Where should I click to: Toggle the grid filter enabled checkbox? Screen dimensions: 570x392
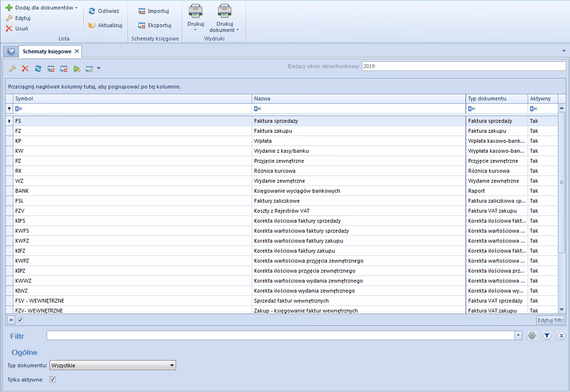tap(20, 320)
